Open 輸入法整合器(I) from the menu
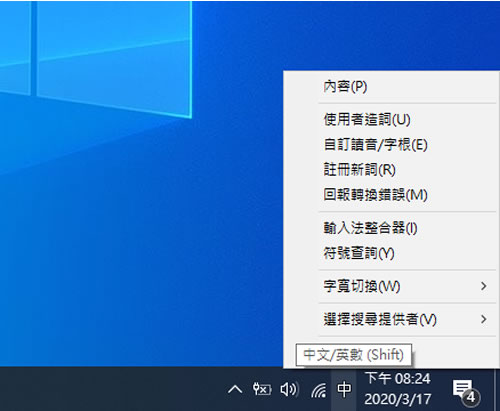This screenshot has height=411, width=500. (391, 228)
